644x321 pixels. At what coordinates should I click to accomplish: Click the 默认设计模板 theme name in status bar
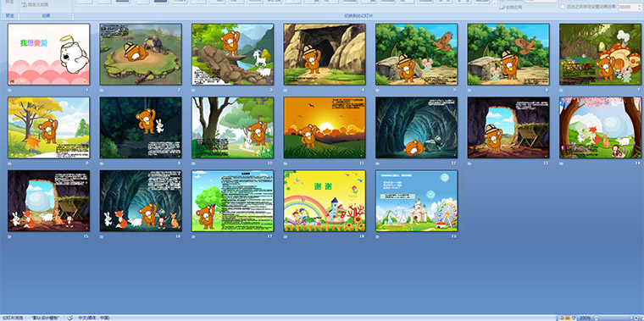[x=45, y=318]
